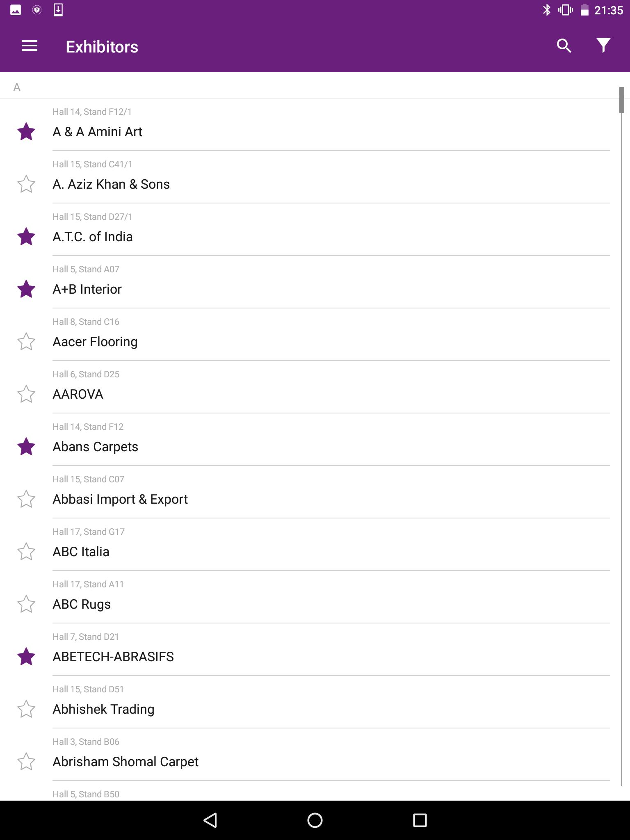Select Abrisham Shomal Carpet entry
The image size is (630, 840).
(315, 755)
